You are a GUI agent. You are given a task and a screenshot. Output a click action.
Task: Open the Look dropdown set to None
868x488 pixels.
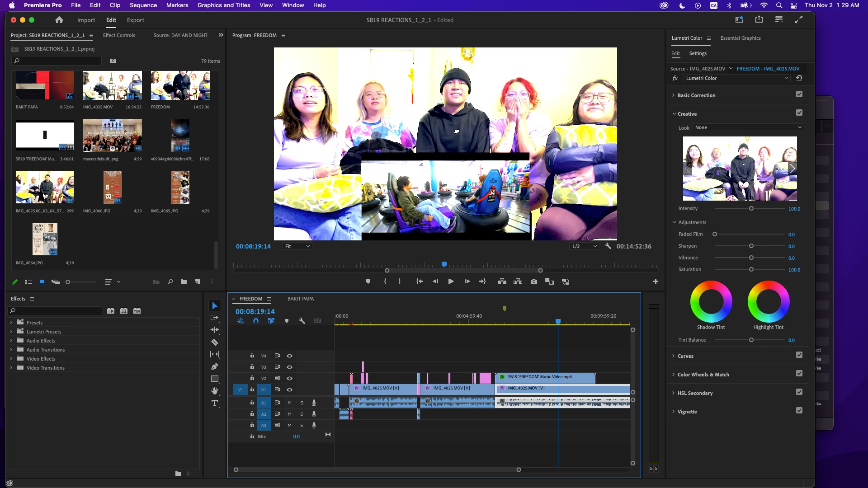point(748,128)
